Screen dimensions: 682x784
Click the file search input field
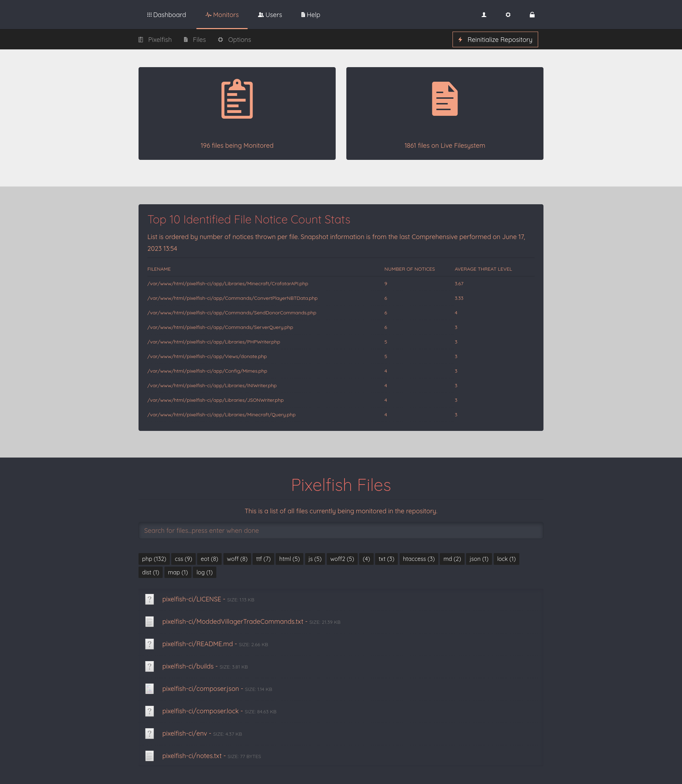pyautogui.click(x=341, y=531)
